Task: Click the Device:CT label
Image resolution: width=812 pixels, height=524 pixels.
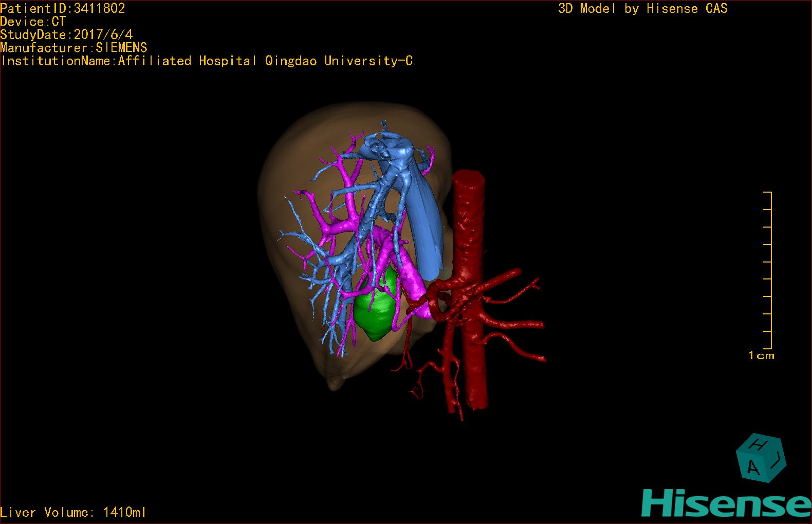Action: coord(33,22)
